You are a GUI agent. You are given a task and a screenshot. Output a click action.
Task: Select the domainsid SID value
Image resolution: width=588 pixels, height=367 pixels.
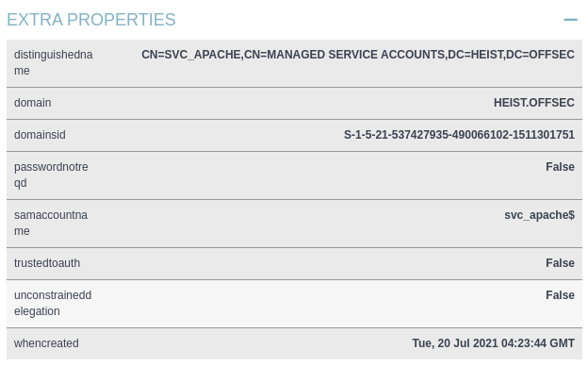459,135
